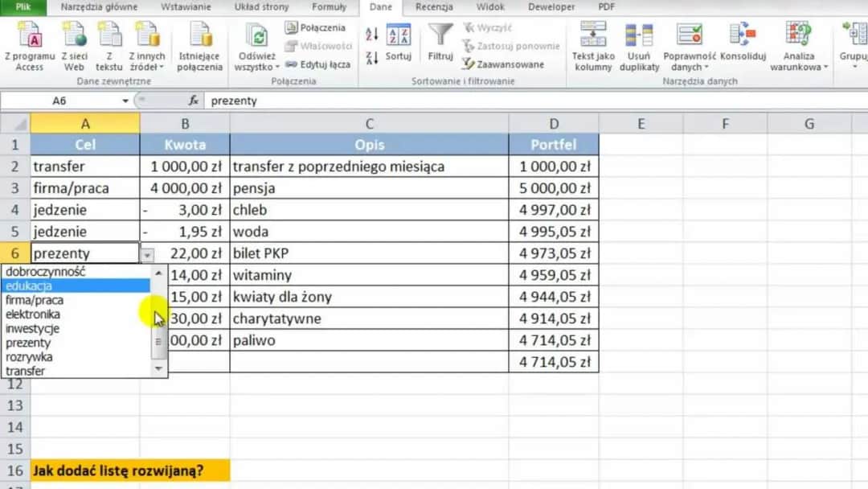Expand Odśwież wszystko dropdown menu

coord(256,67)
